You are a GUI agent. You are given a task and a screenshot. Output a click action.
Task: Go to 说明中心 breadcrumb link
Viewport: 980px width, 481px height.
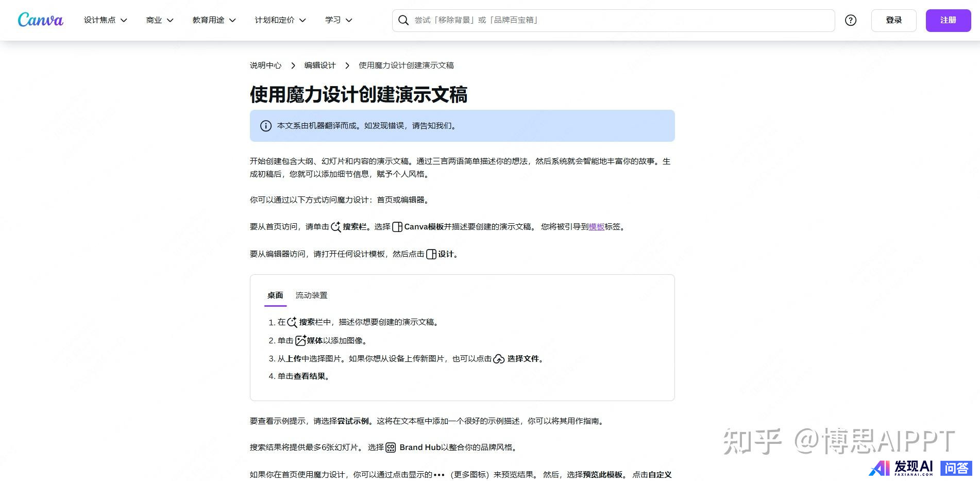(x=265, y=65)
